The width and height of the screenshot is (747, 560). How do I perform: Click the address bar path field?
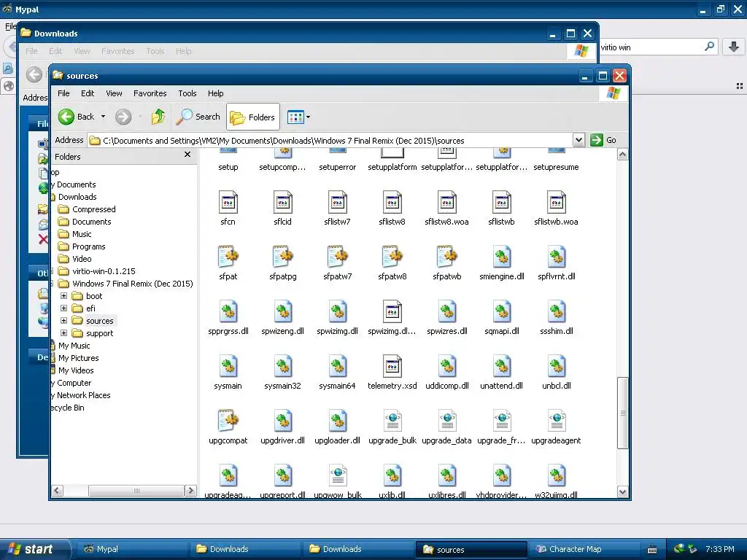click(330, 141)
